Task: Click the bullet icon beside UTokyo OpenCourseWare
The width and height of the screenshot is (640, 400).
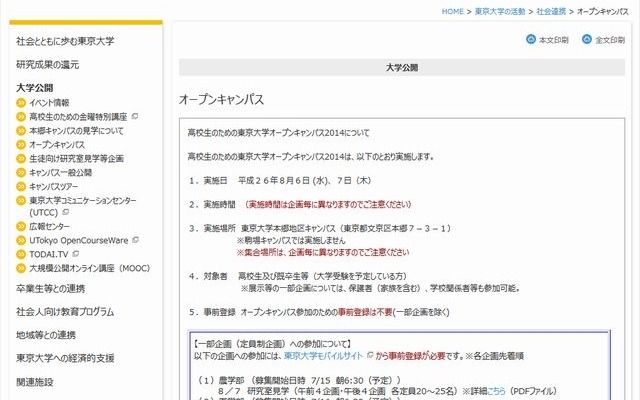Action: coord(21,240)
